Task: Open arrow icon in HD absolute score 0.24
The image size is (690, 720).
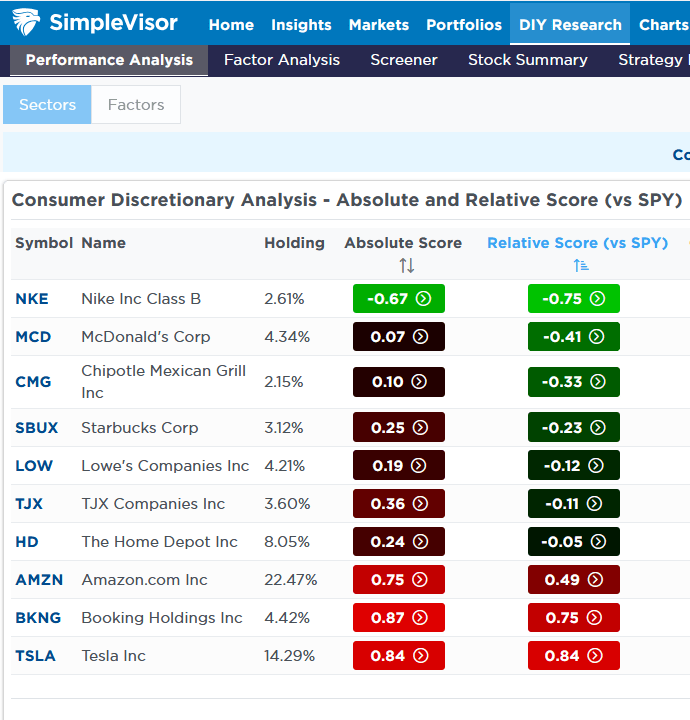Action: (x=420, y=542)
